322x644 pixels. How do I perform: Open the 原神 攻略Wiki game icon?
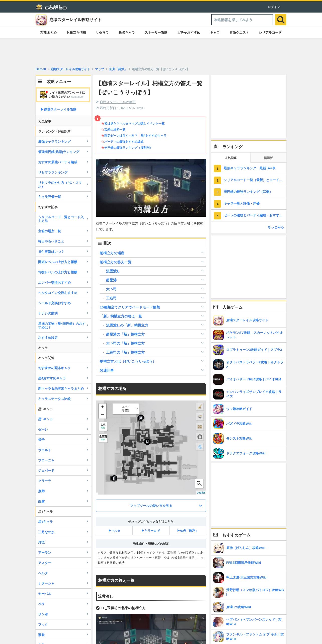tap(218, 548)
